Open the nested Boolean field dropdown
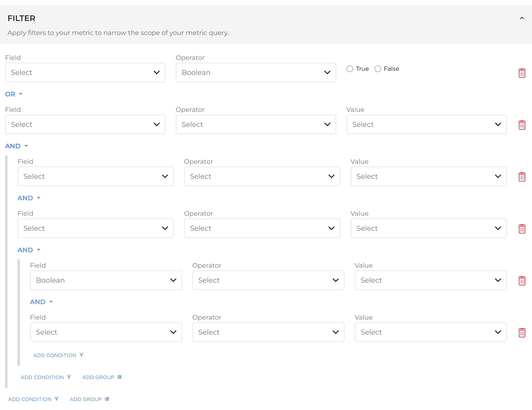The width and height of the screenshot is (532, 410). [106, 280]
